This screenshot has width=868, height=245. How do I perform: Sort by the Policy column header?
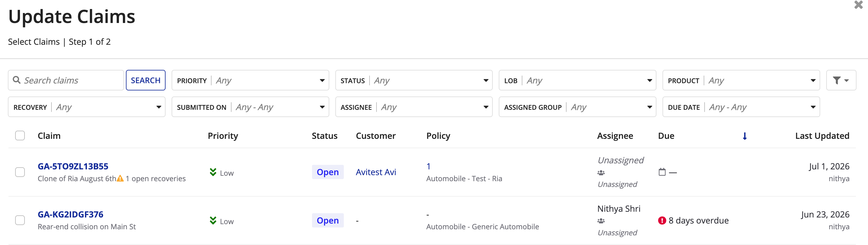tap(438, 136)
